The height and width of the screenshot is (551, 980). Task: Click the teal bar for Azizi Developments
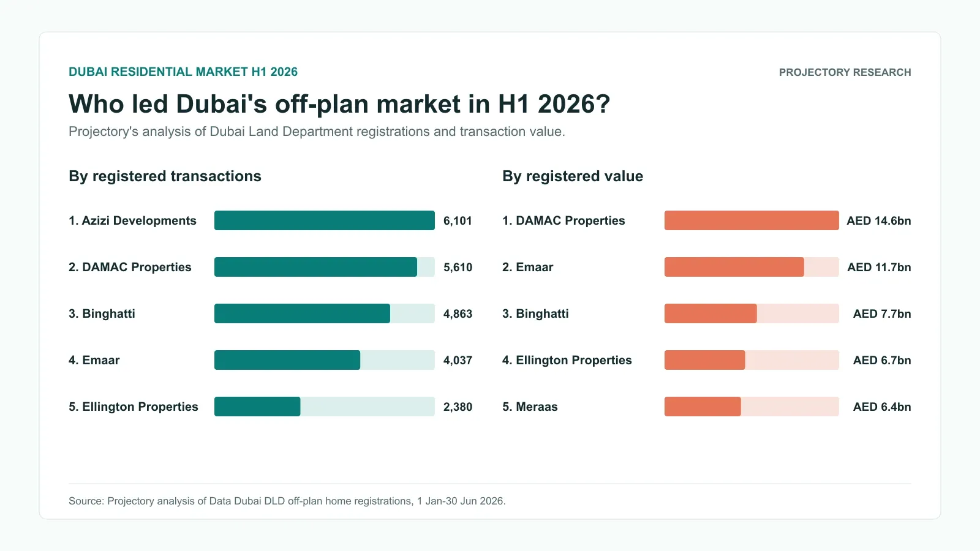(325, 220)
